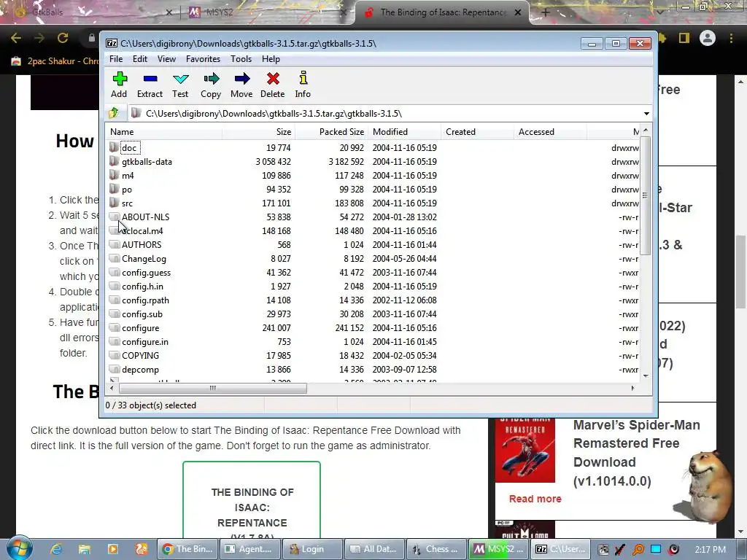Click Marvel's Spider-Man Remastered title link
This screenshot has width=747, height=560.
pyautogui.click(x=636, y=453)
